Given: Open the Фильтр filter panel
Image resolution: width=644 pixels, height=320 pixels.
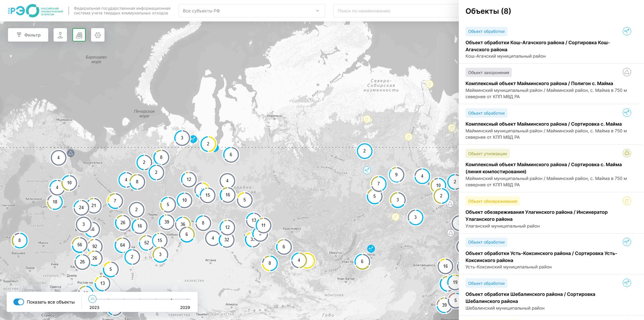Looking at the screenshot, I should point(28,35).
